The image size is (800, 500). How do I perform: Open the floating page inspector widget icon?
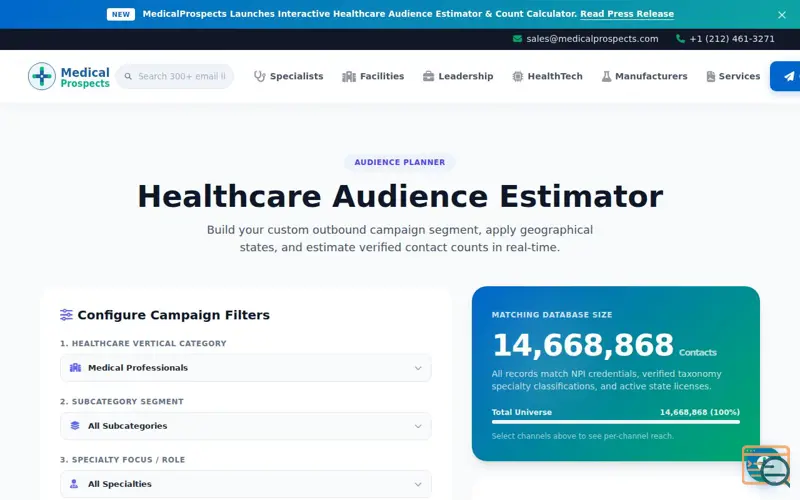point(766,466)
